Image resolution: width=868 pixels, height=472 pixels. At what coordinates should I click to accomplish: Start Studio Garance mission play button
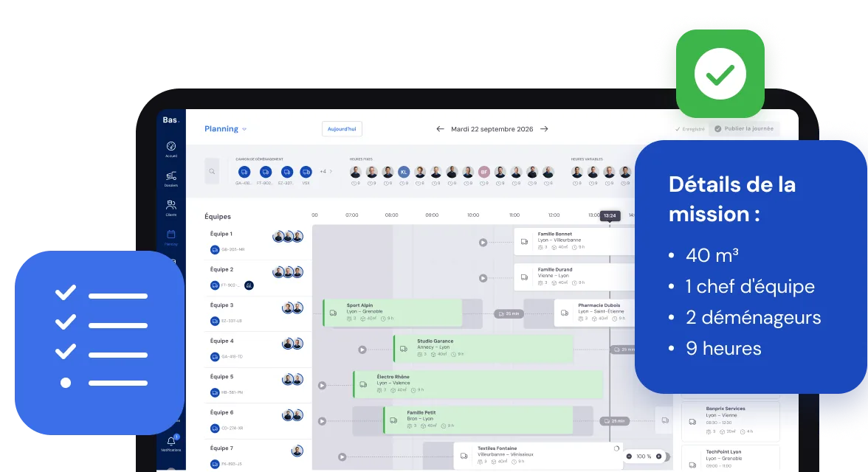[362, 350]
